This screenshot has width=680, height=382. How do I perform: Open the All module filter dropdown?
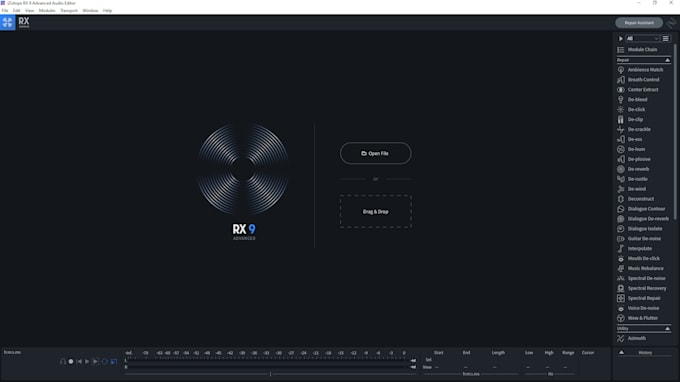tap(642, 39)
